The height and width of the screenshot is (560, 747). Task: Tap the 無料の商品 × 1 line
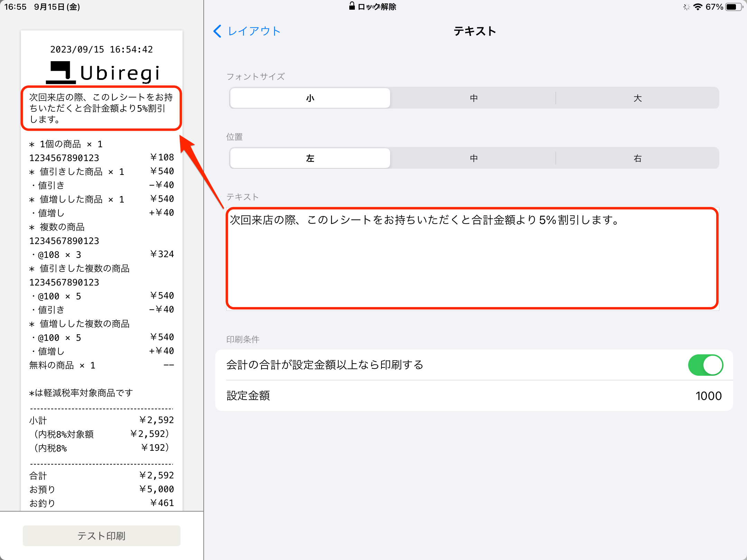tap(102, 365)
